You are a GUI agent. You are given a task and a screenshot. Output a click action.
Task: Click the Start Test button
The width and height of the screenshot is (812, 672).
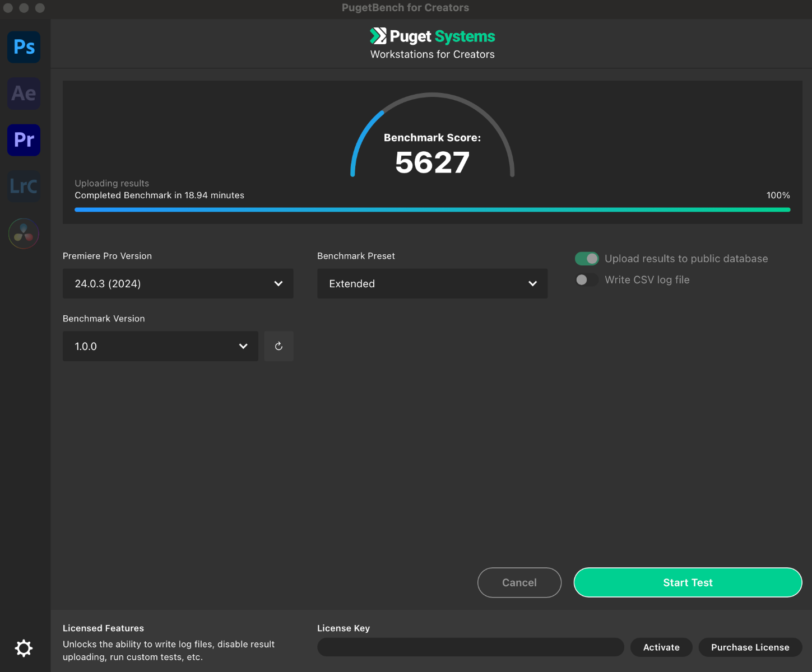(688, 582)
